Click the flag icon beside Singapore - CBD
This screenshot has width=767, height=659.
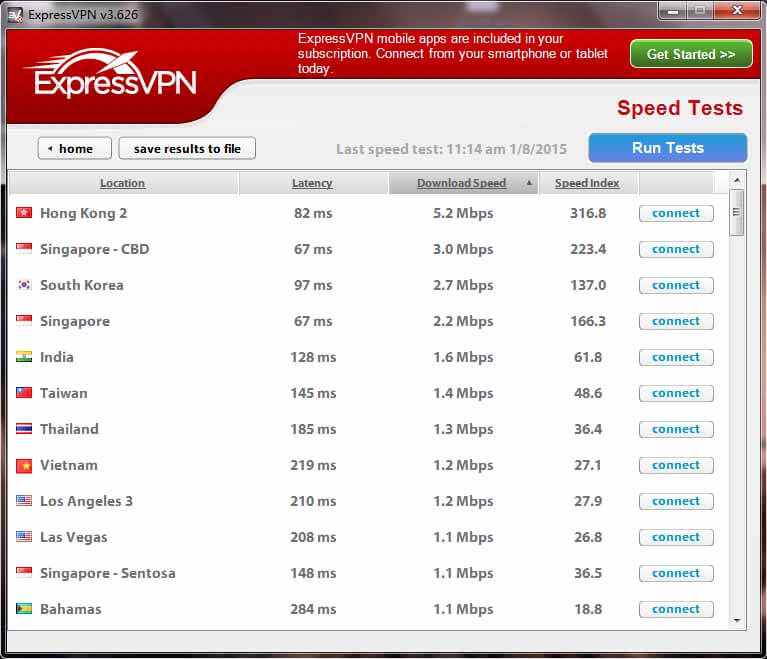[x=24, y=249]
